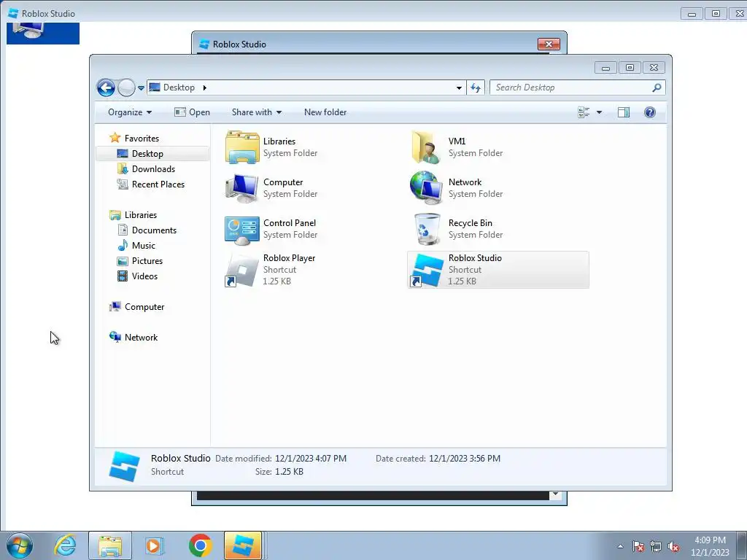Select the Network globe icon in file list
Image resolution: width=747 pixels, height=560 pixels.
pyautogui.click(x=425, y=188)
